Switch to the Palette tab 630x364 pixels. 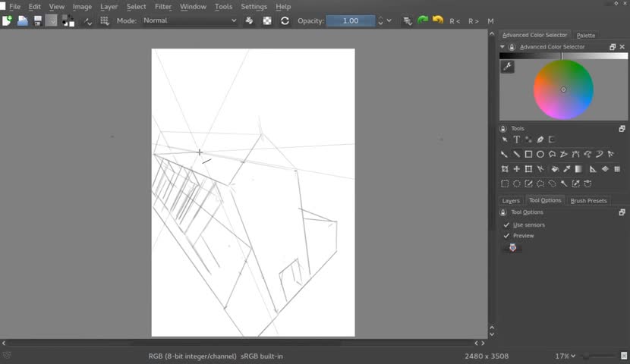(x=586, y=36)
